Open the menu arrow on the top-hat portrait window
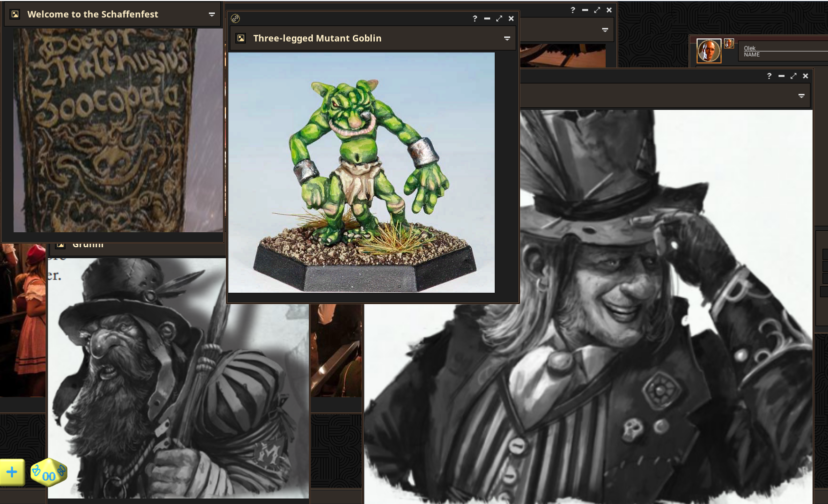The width and height of the screenshot is (828, 504). coord(801,96)
